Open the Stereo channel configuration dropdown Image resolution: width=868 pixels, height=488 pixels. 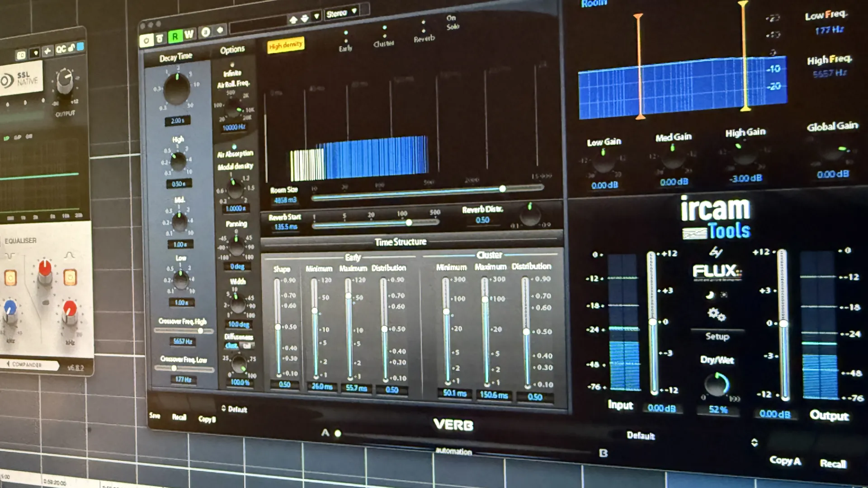click(x=342, y=13)
